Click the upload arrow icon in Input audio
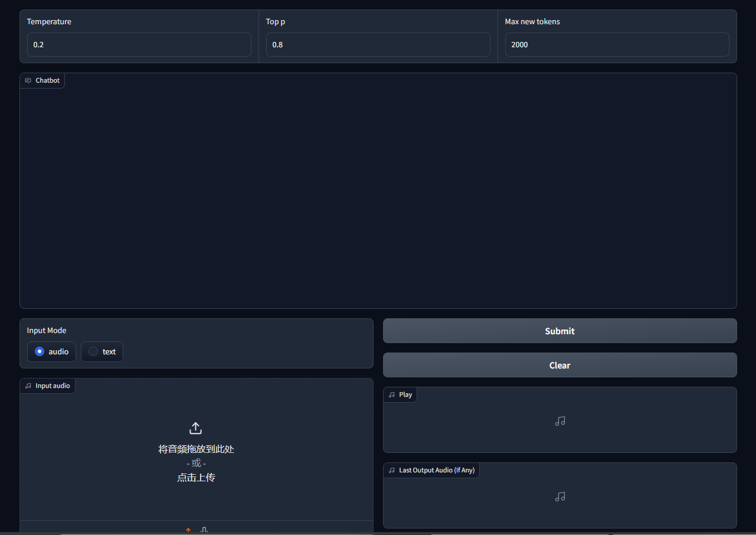Image resolution: width=756 pixels, height=535 pixels. point(195,428)
